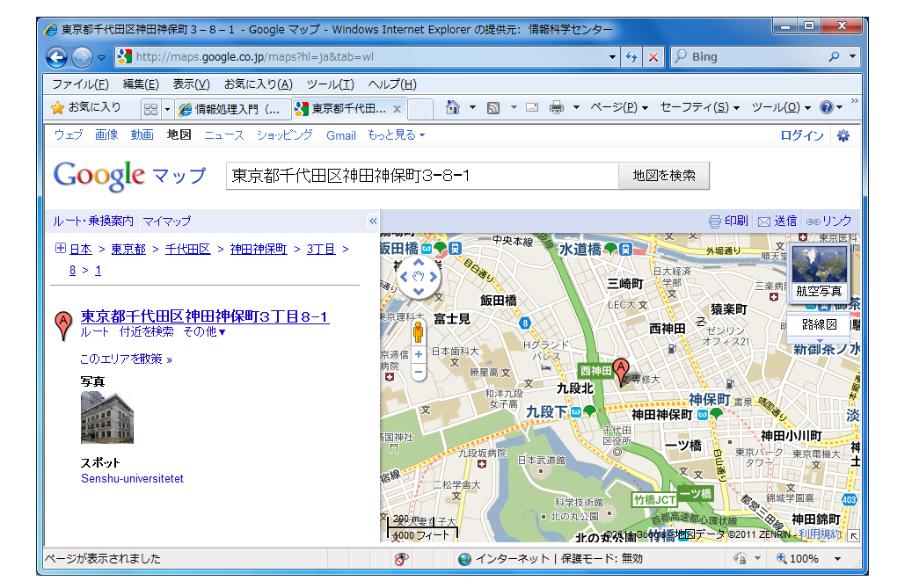Open the Gmail link
The image size is (912, 588).
coord(341,135)
